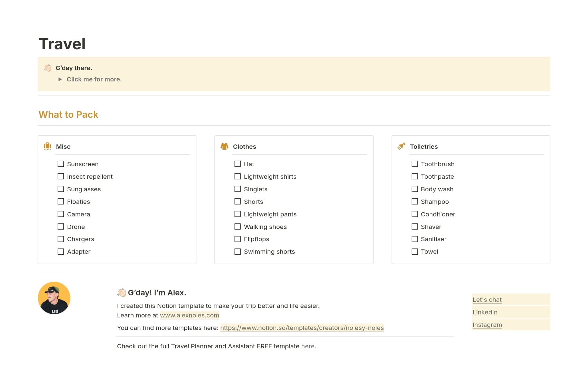Tick the Drone checkbox

point(61,227)
